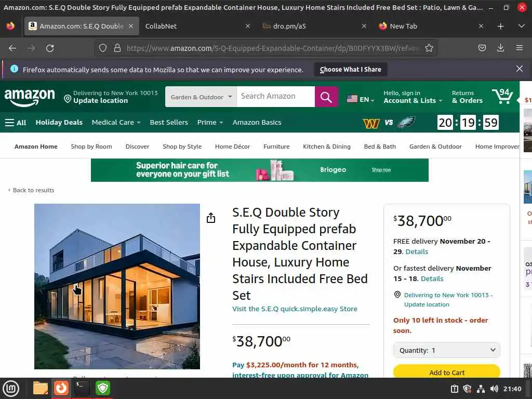Go to the Amazon home logo
The width and height of the screenshot is (532, 399).
30,97
